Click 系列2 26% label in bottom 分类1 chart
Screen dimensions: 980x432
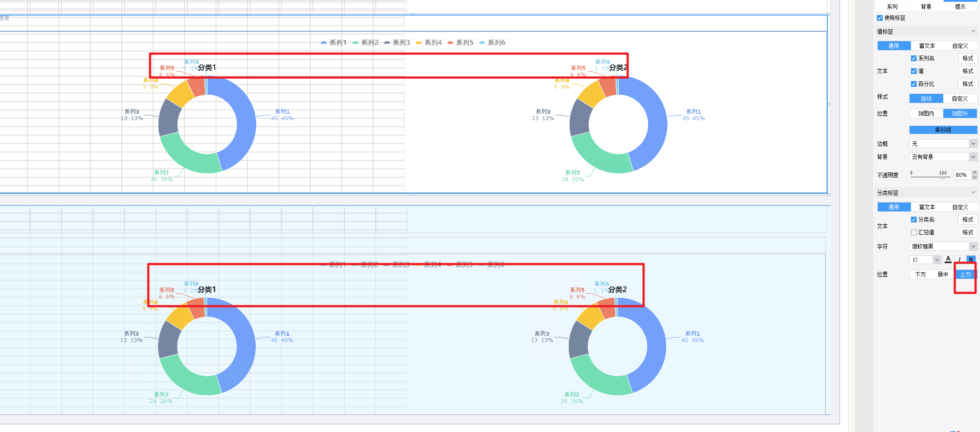pos(161,398)
